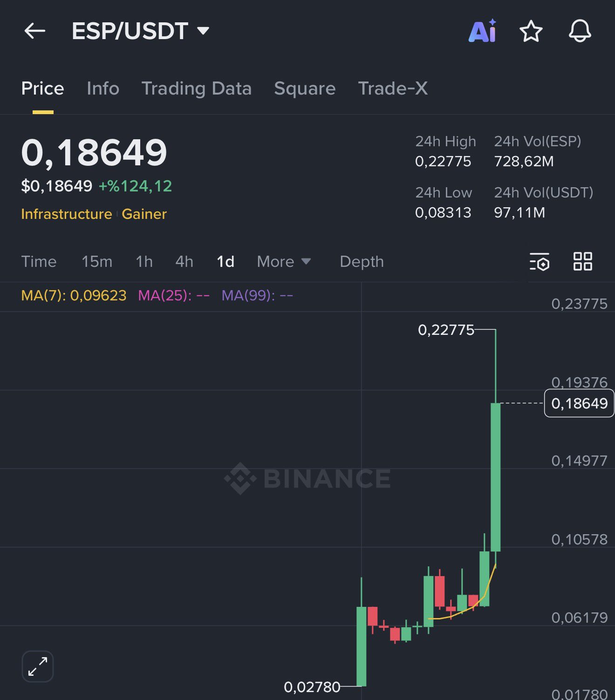Open the grid layout icon
615x700 pixels.
click(582, 261)
